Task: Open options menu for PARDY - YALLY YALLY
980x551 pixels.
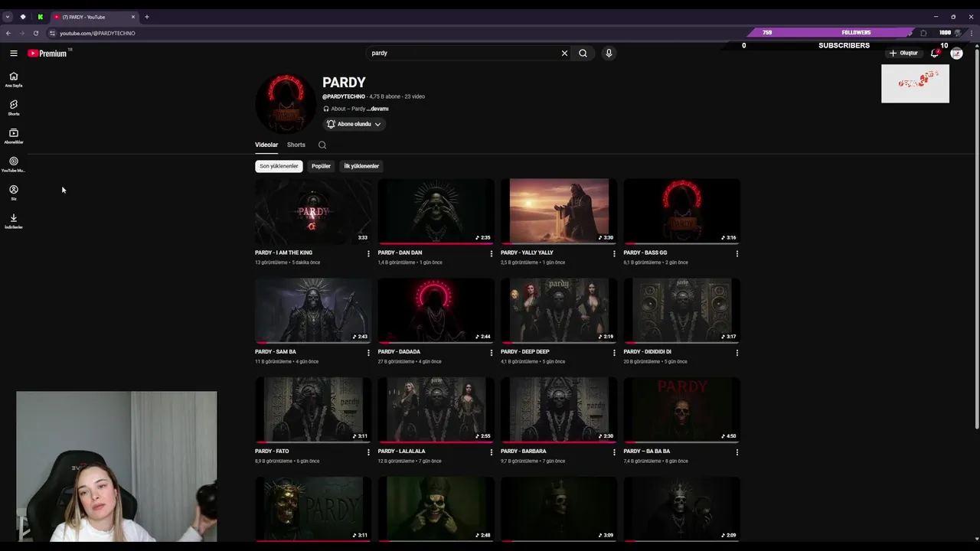Action: point(614,253)
